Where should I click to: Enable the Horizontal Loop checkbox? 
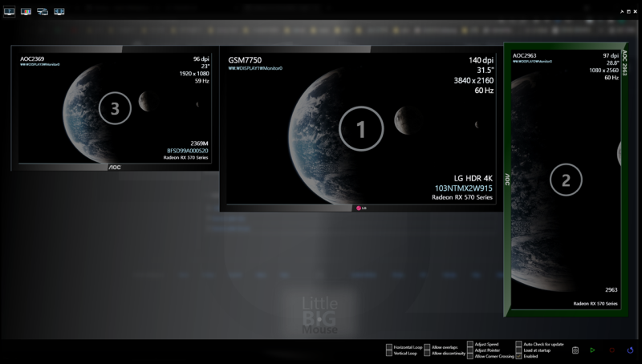(x=389, y=347)
